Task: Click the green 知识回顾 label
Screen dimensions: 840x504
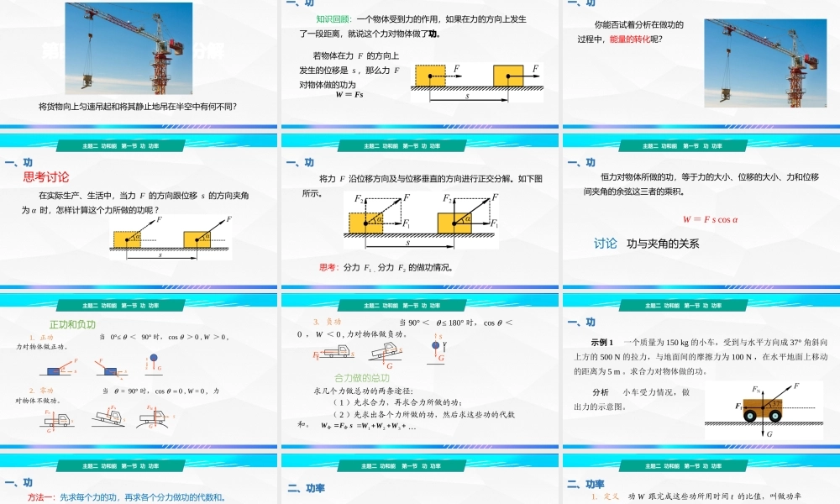Action: pos(333,19)
